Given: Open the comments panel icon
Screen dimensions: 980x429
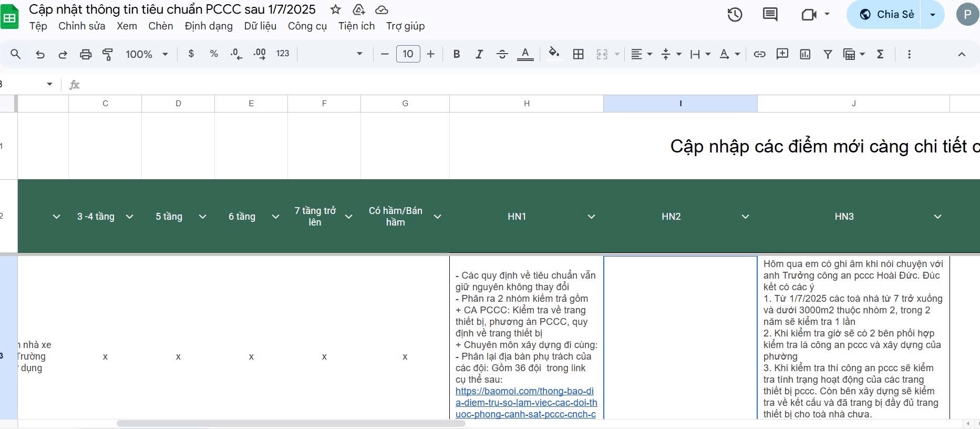Looking at the screenshot, I should 770,15.
